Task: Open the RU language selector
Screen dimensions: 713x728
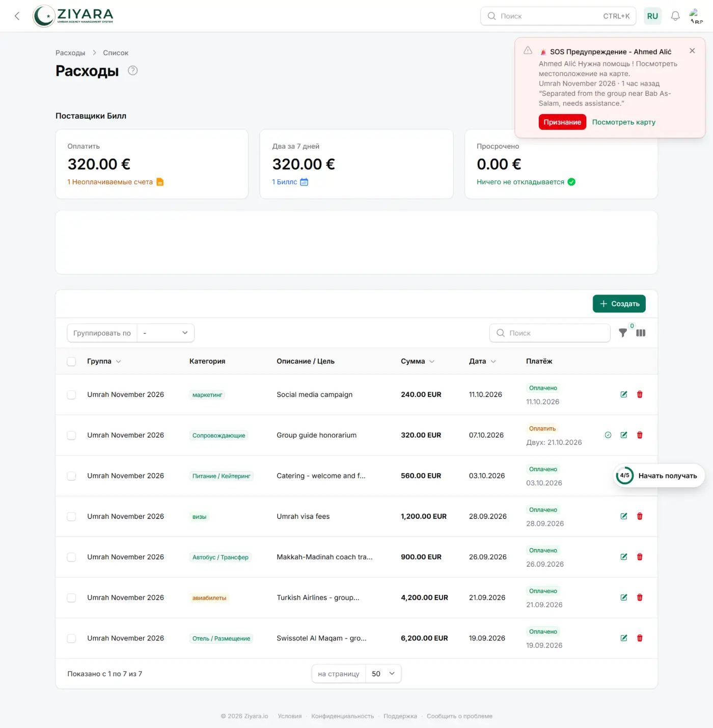Action: [x=652, y=16]
